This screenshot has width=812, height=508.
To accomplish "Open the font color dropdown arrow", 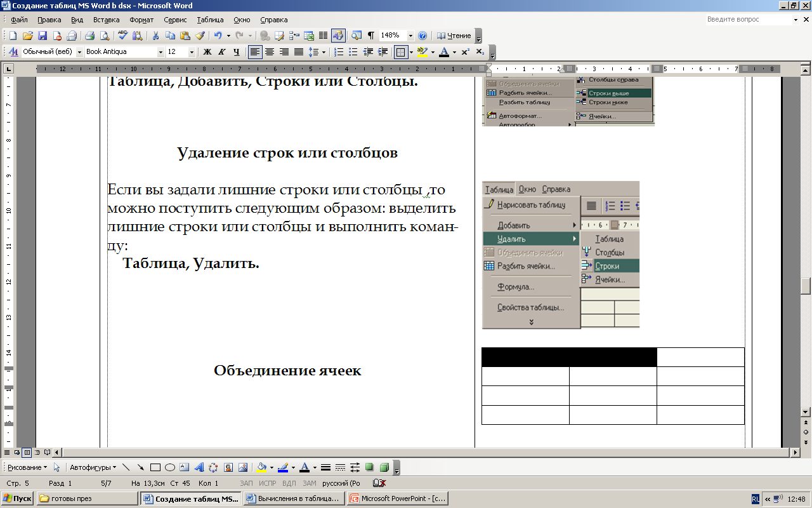I will tap(454, 52).
